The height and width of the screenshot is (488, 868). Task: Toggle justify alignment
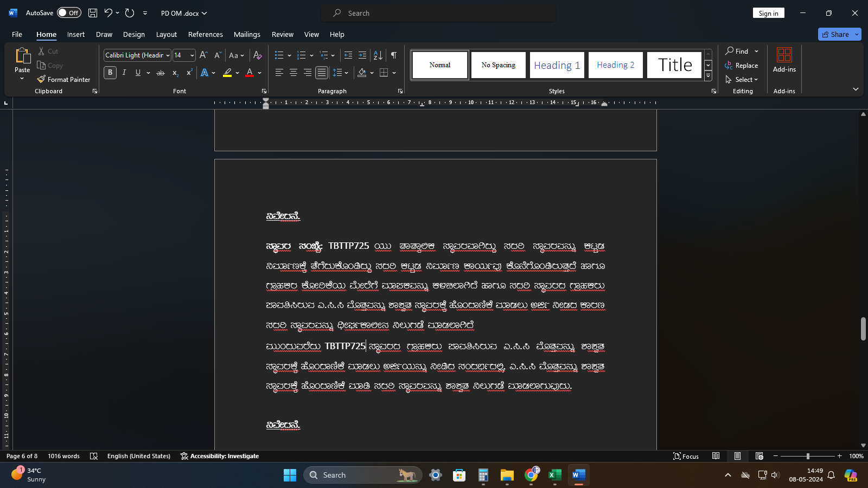pos(322,73)
